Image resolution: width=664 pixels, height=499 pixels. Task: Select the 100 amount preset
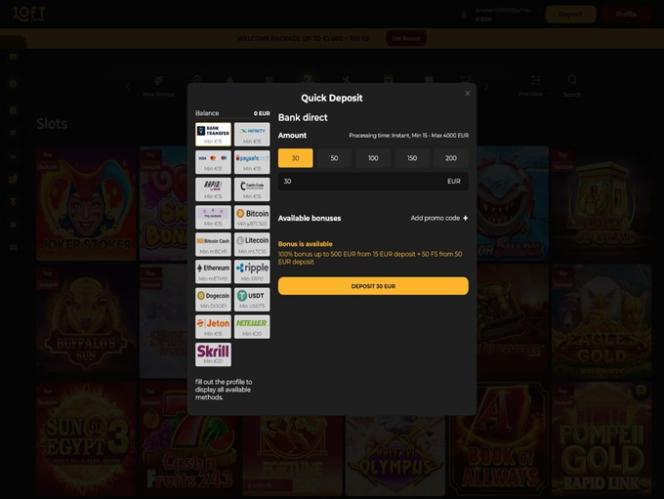click(373, 158)
